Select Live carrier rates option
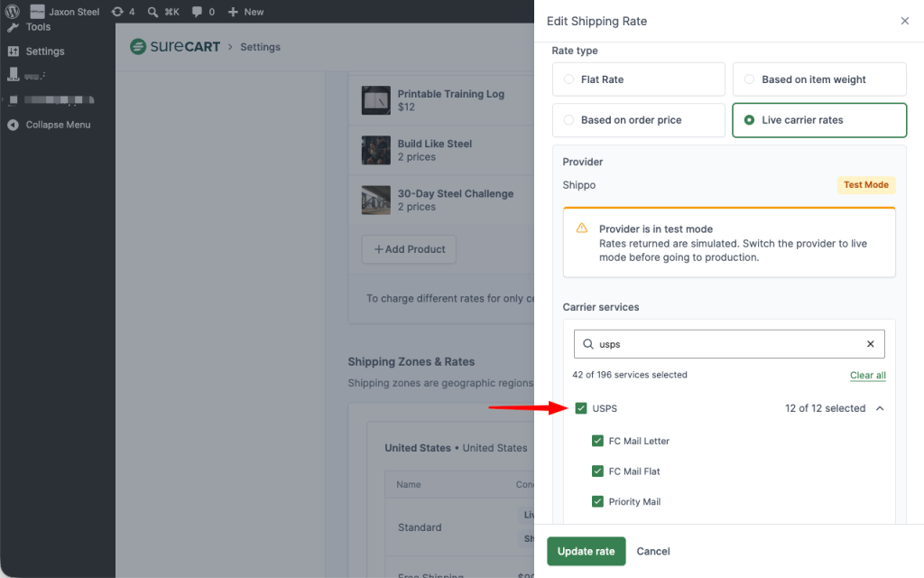The height and width of the screenshot is (578, 924). pos(819,120)
